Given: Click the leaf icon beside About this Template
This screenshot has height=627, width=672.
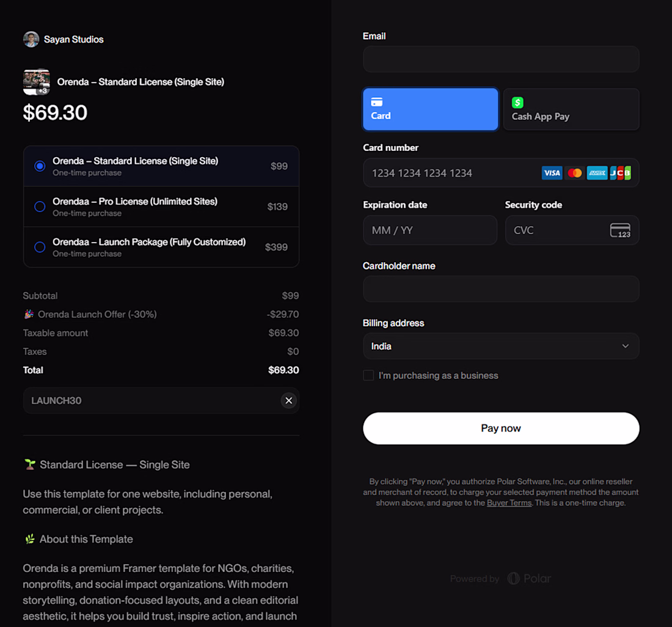Looking at the screenshot, I should (x=30, y=539).
